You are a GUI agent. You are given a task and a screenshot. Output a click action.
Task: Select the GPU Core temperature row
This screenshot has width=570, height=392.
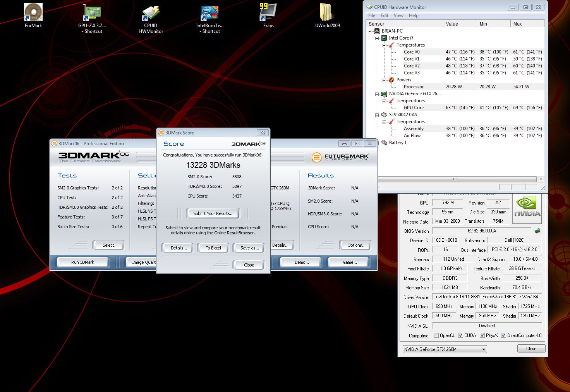tap(473, 108)
